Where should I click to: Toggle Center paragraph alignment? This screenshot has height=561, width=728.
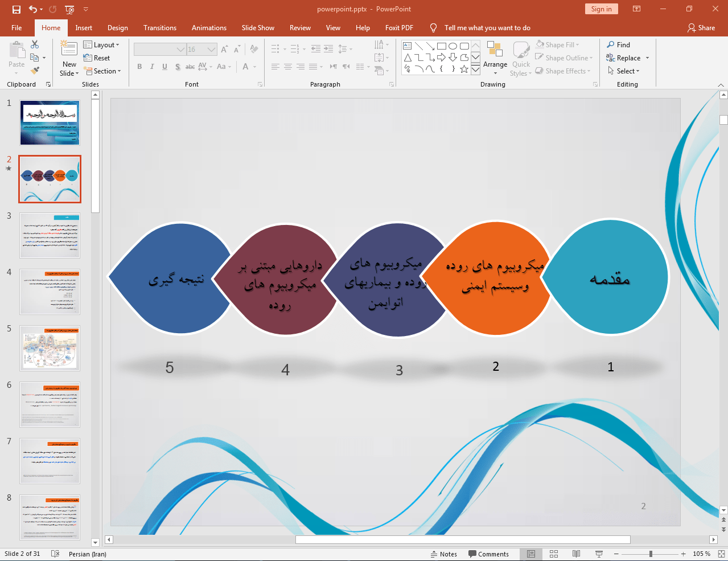[288, 67]
